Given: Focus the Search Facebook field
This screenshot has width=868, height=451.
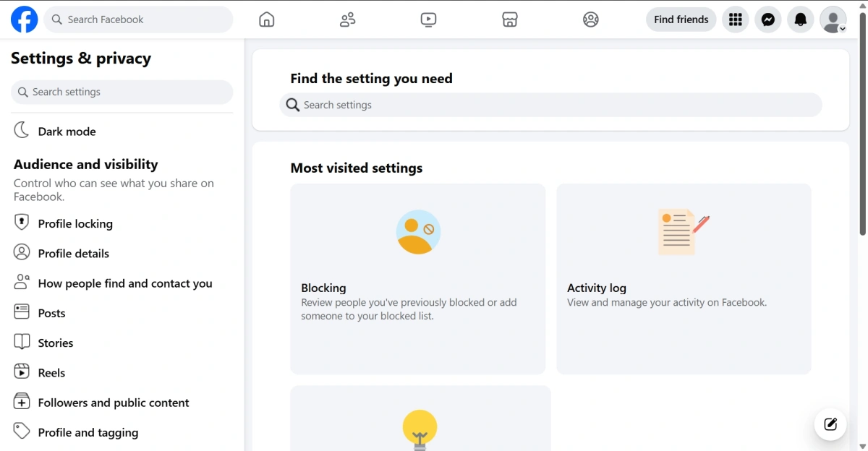Looking at the screenshot, I should 139,20.
